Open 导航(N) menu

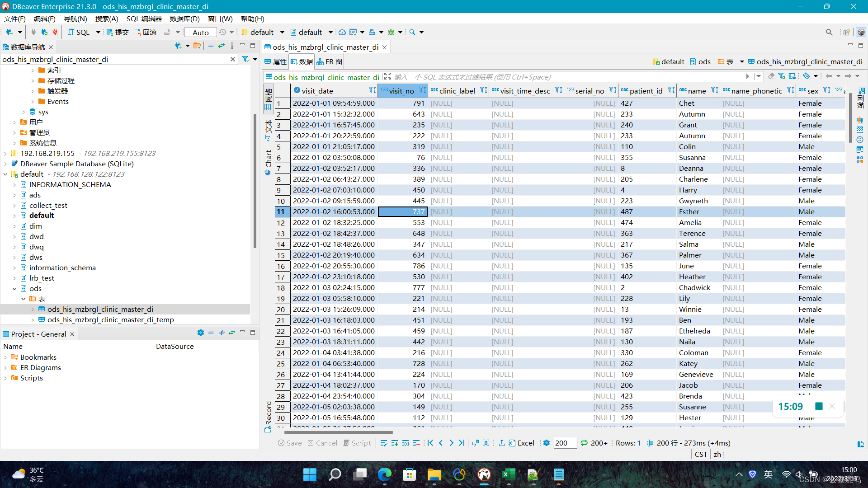(75, 19)
